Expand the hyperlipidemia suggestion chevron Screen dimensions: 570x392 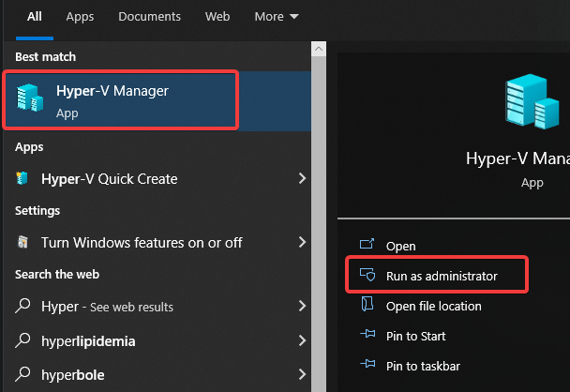pos(302,340)
